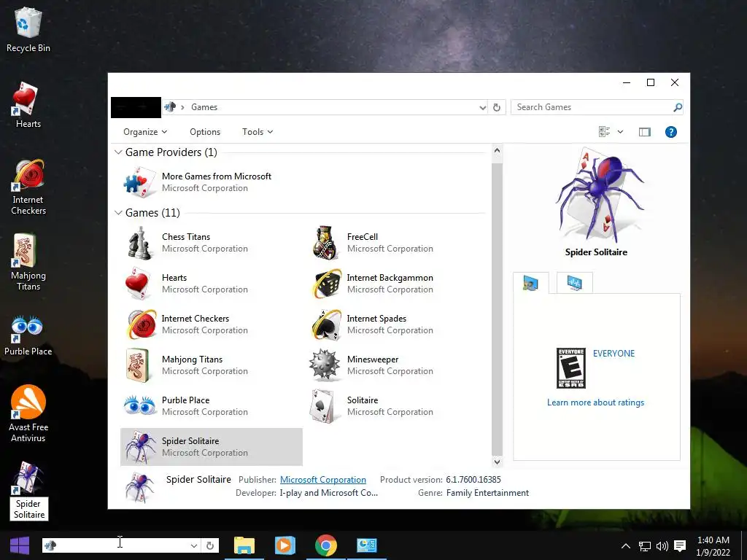Click the change view icon

[605, 132]
